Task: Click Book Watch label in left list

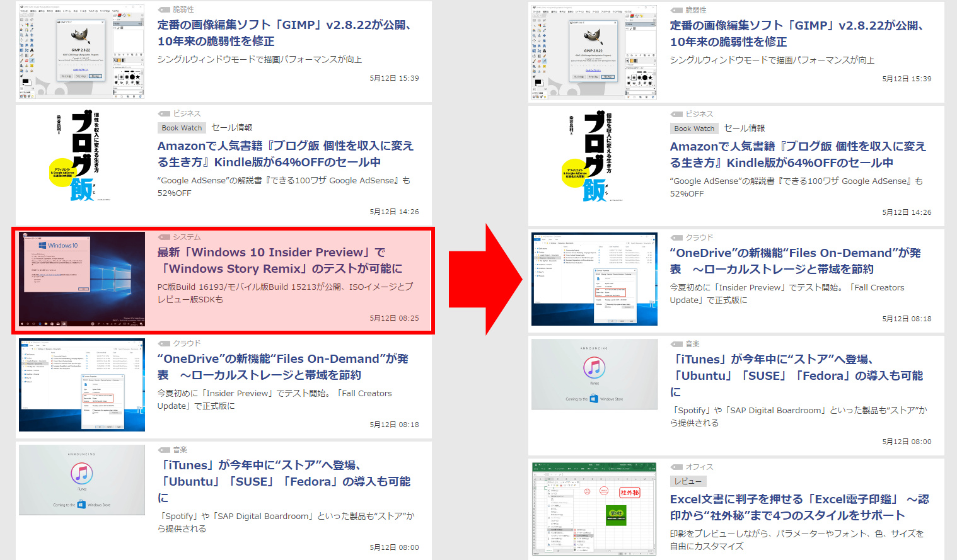Action: point(182,128)
